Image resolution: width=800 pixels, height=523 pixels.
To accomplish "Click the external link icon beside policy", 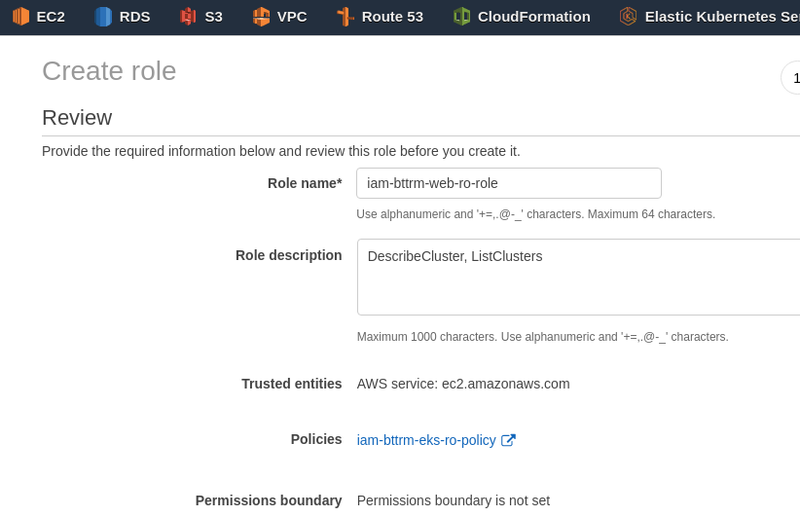I will (508, 440).
